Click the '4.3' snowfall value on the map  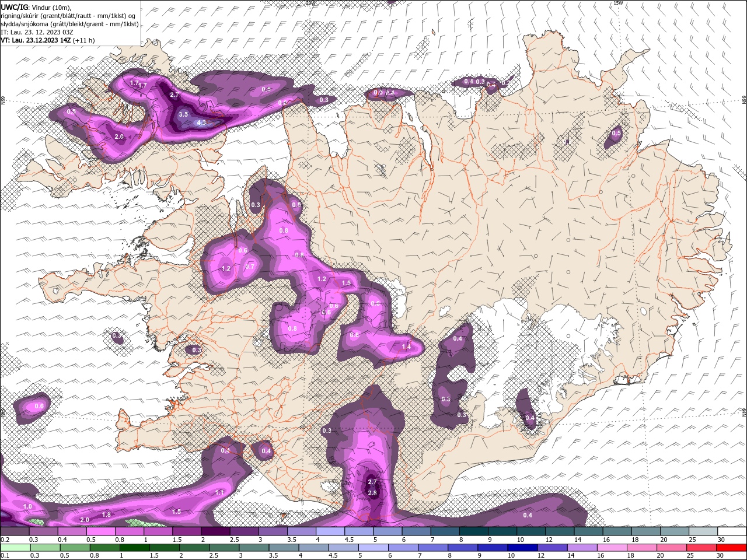pyautogui.click(x=202, y=123)
